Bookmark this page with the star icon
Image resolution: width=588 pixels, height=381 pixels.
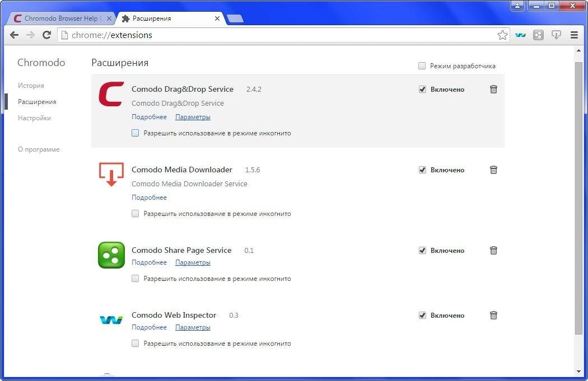(x=502, y=35)
